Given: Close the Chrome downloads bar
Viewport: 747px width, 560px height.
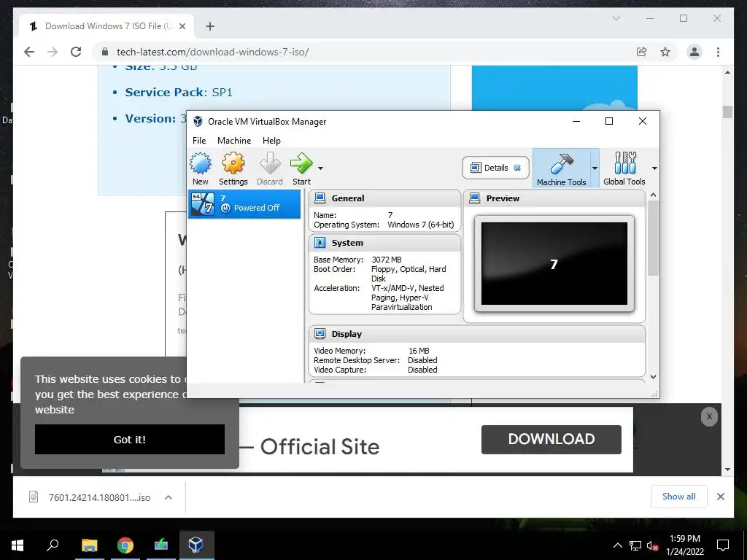Looking at the screenshot, I should click(x=720, y=497).
